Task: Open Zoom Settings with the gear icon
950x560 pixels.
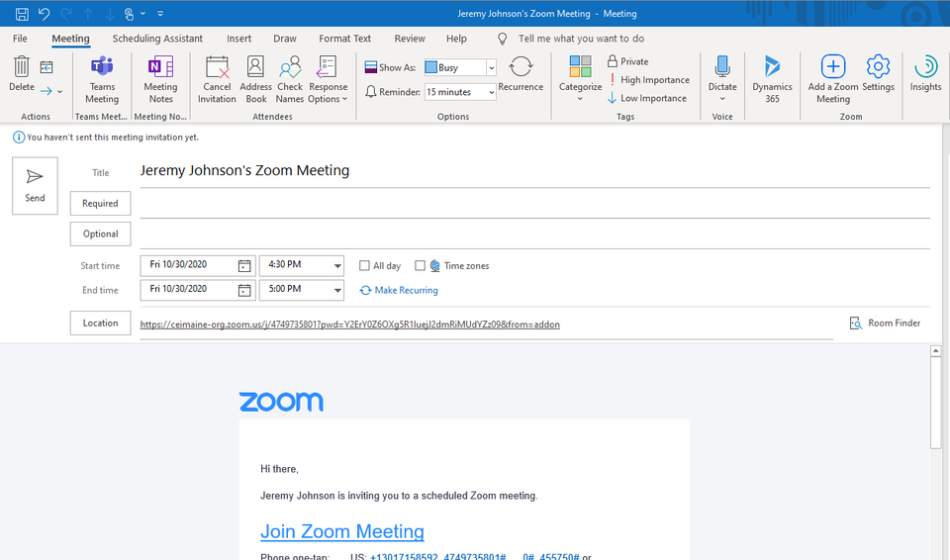Action: pyautogui.click(x=878, y=73)
